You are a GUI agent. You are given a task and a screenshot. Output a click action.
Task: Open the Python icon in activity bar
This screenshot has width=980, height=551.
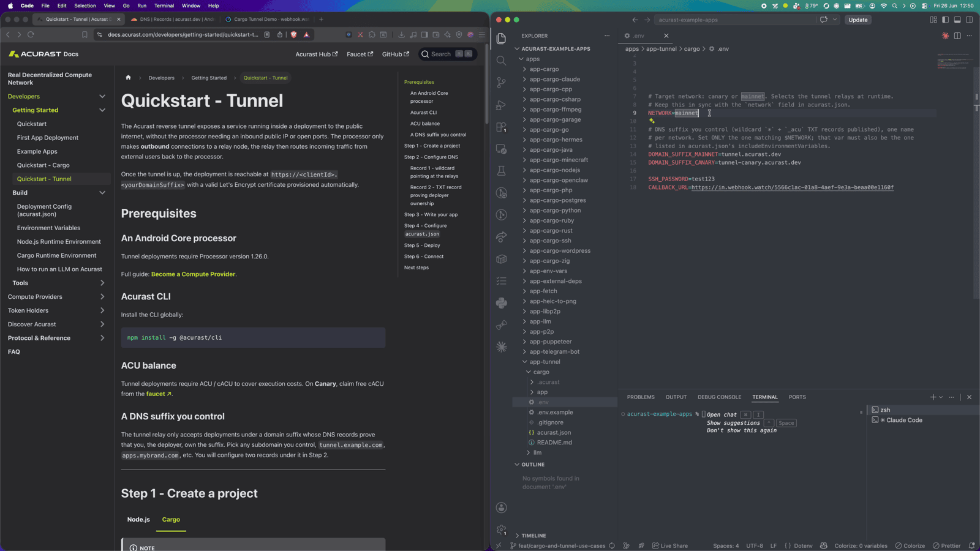[x=501, y=303]
